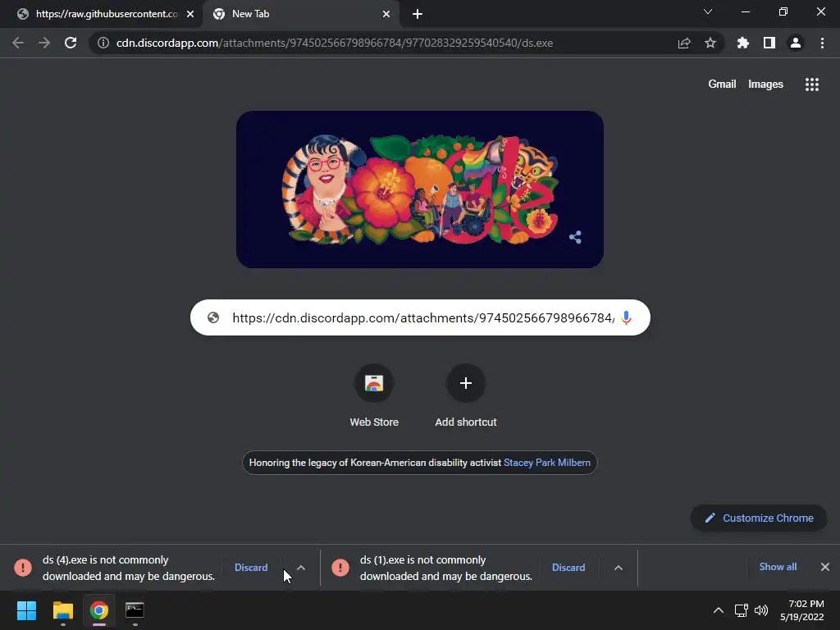The width and height of the screenshot is (840, 630).
Task: Click the Google search box
Action: (x=420, y=317)
